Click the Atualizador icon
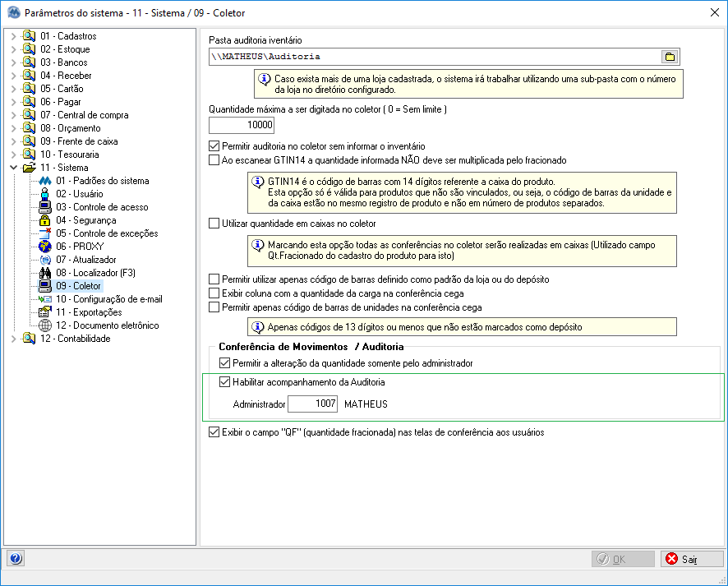The height and width of the screenshot is (586, 728). tap(45, 260)
